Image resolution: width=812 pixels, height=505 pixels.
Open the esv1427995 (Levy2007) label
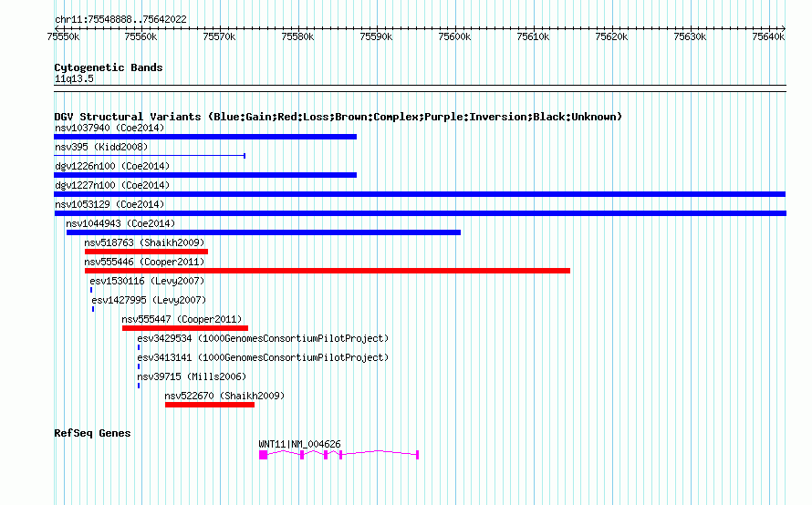[149, 300]
